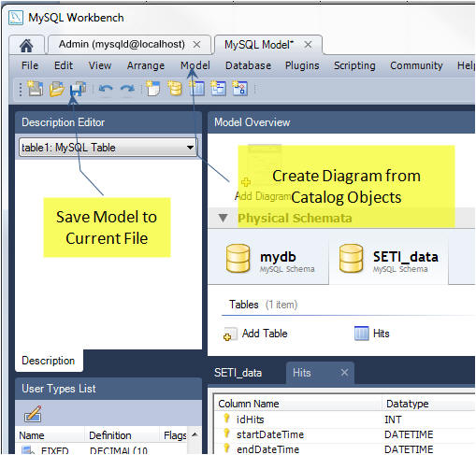Screen dimensions: 476x455
Task: Select the Description tab
Action: click(x=49, y=361)
